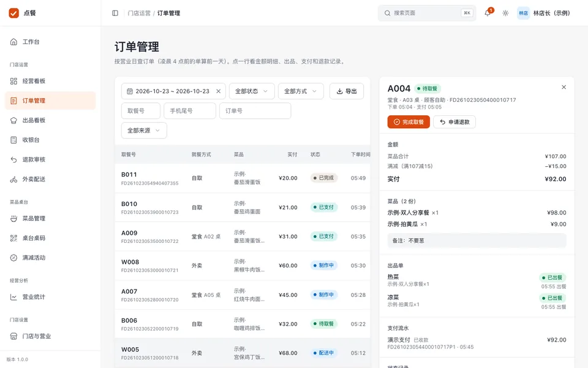This screenshot has height=368, width=588.
Task: Open the 全部方式 dining method dropdown
Action: (x=301, y=91)
